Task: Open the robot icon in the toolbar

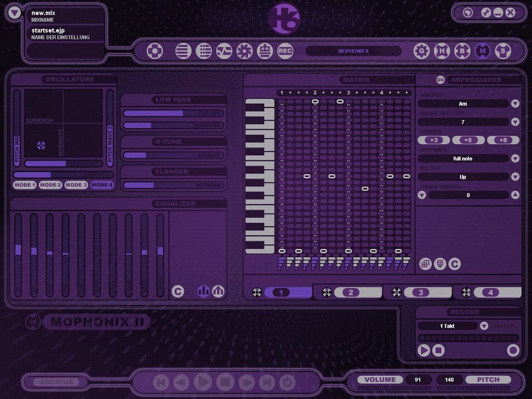Action: (x=265, y=51)
